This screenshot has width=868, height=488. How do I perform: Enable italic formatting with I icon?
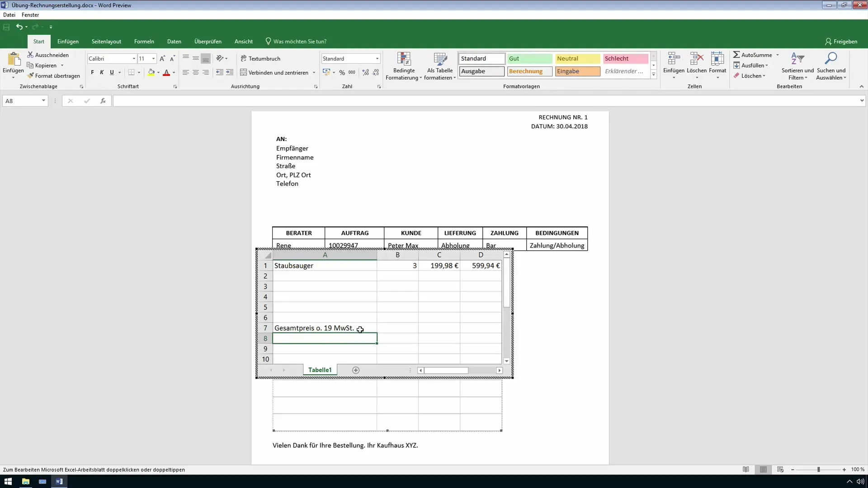click(x=102, y=73)
